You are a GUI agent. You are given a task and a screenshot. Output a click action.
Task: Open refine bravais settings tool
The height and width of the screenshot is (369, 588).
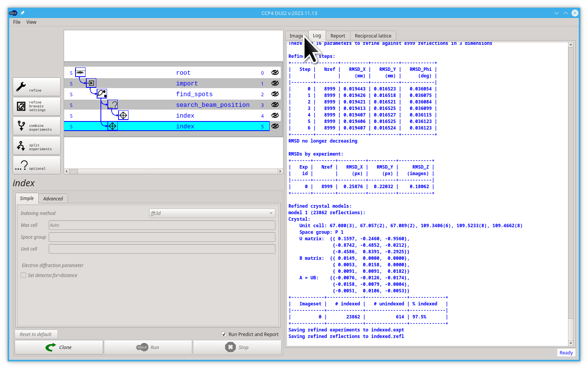point(36,106)
